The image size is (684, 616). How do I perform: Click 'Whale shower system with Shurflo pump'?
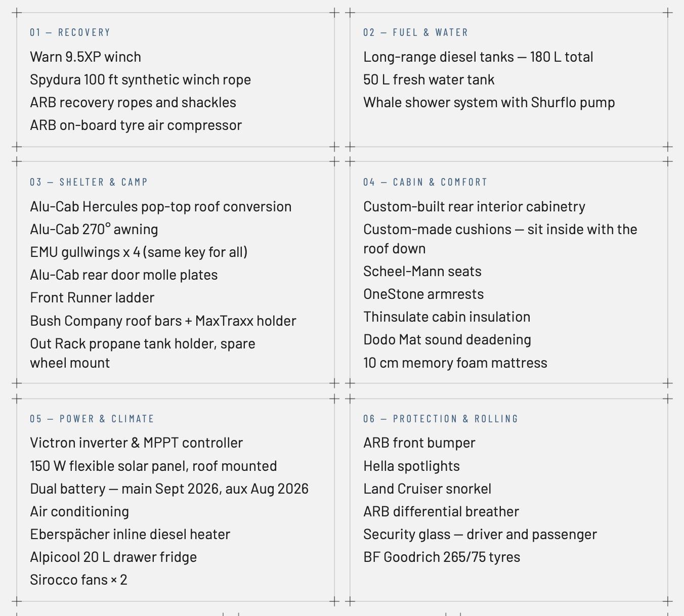pos(489,103)
